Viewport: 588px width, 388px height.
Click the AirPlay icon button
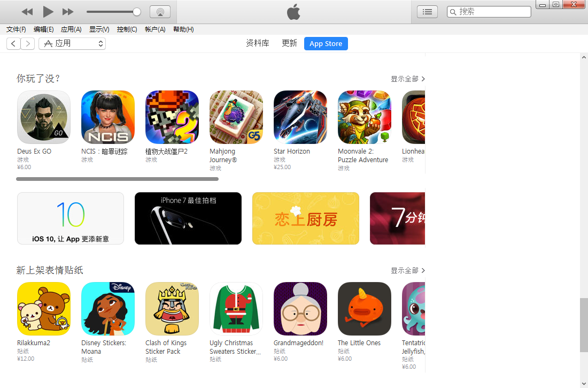[160, 12]
